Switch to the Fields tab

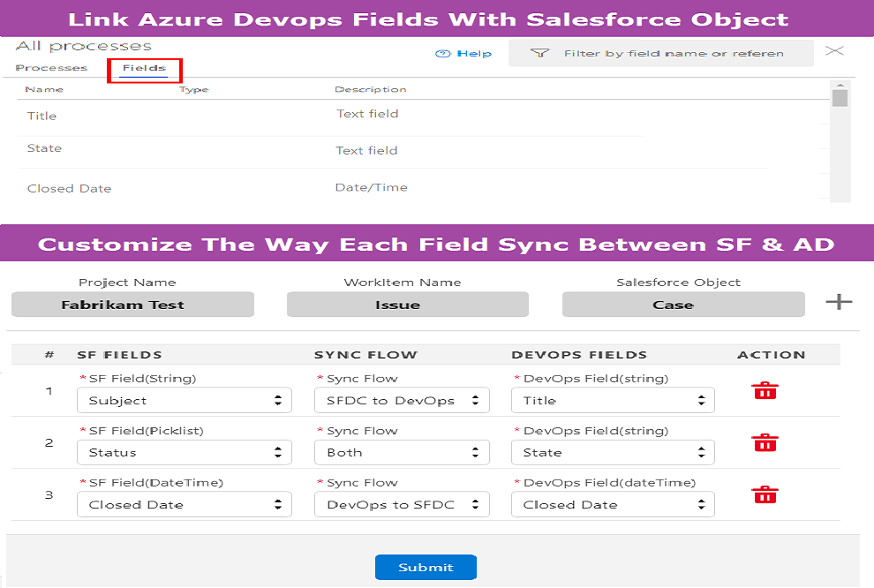click(x=144, y=67)
